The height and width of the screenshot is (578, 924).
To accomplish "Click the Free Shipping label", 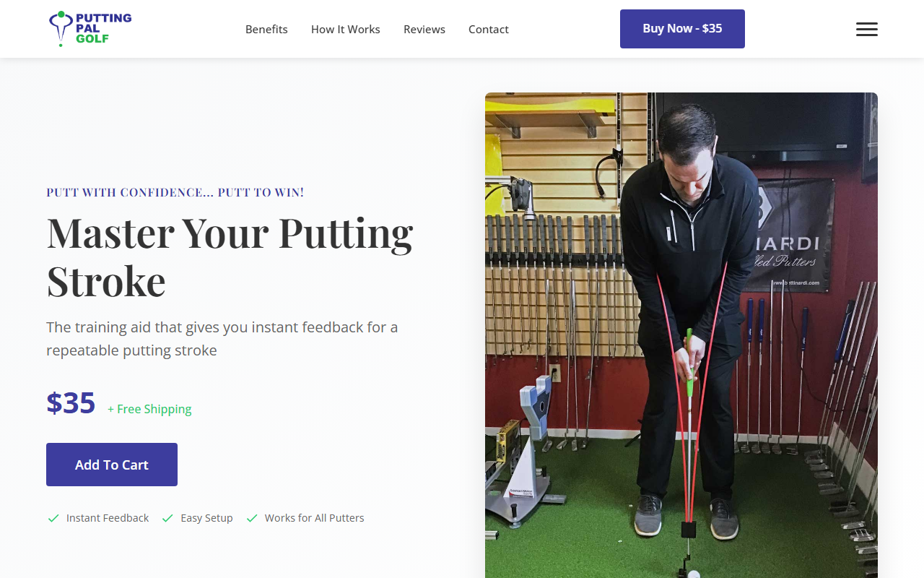I will 149,408.
